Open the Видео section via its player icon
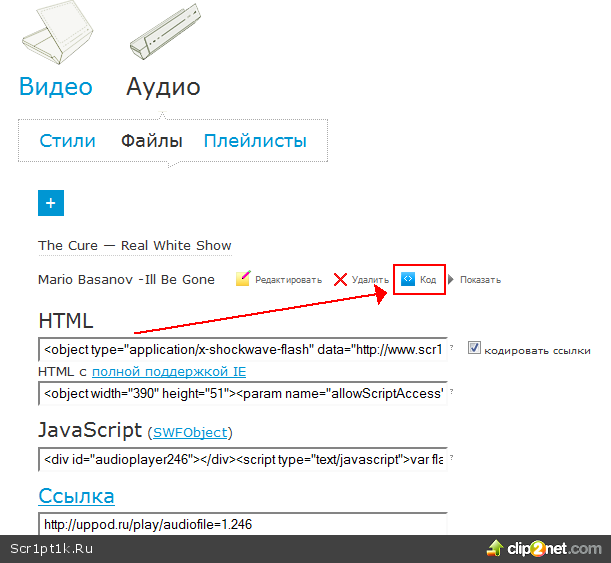 pyautogui.click(x=57, y=32)
